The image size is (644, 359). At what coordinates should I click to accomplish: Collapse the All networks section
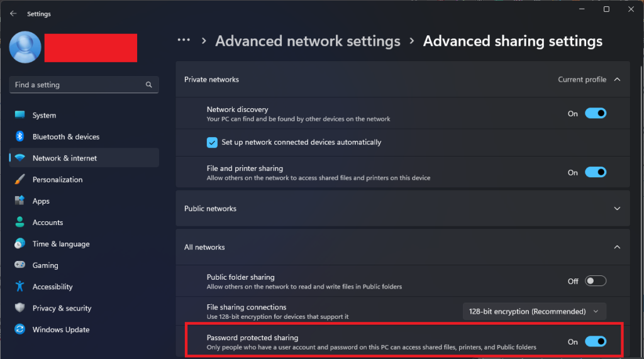[617, 247]
